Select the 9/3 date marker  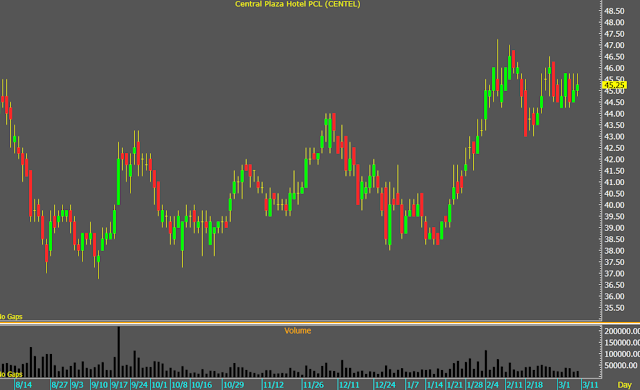(x=77, y=385)
